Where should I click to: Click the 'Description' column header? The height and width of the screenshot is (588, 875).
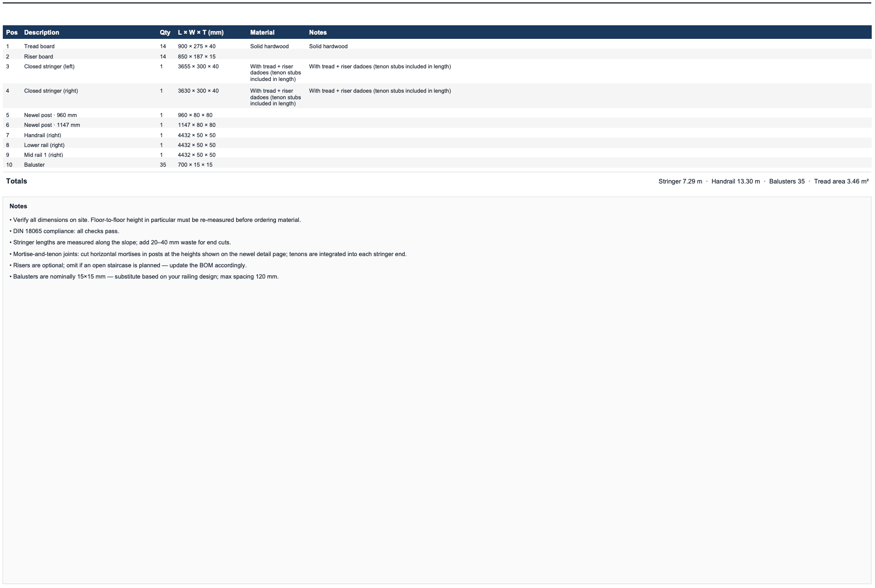click(42, 32)
